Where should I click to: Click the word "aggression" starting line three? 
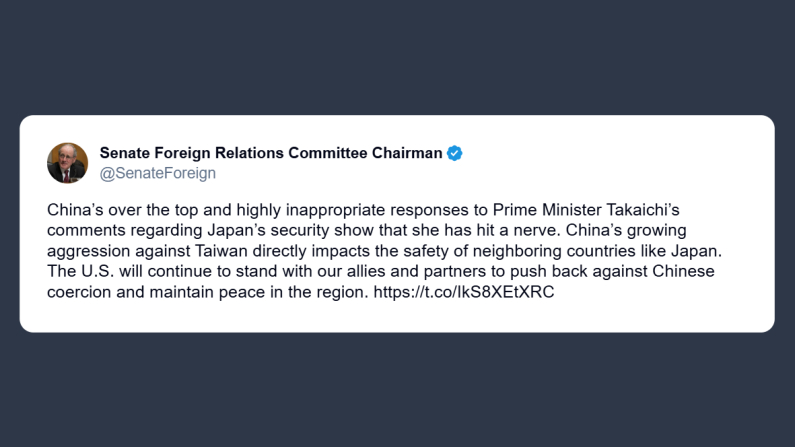click(88, 251)
